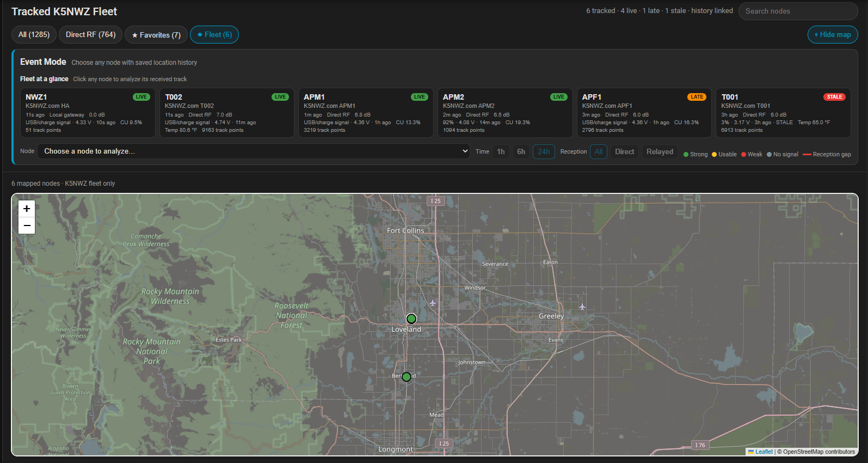Click the LIVE badge on NWZ1

pos(141,97)
